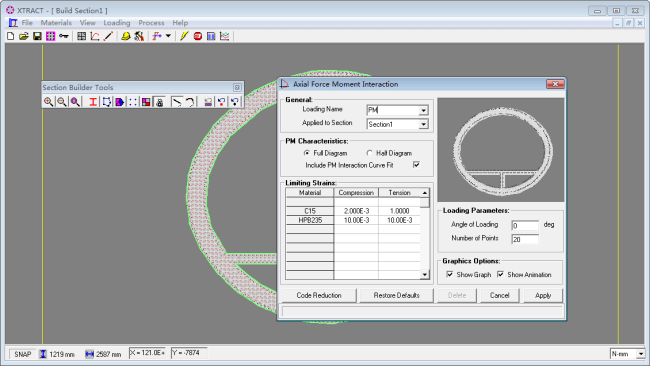Click the colored squares material icon
The height and width of the screenshot is (366, 650).
[x=146, y=102]
